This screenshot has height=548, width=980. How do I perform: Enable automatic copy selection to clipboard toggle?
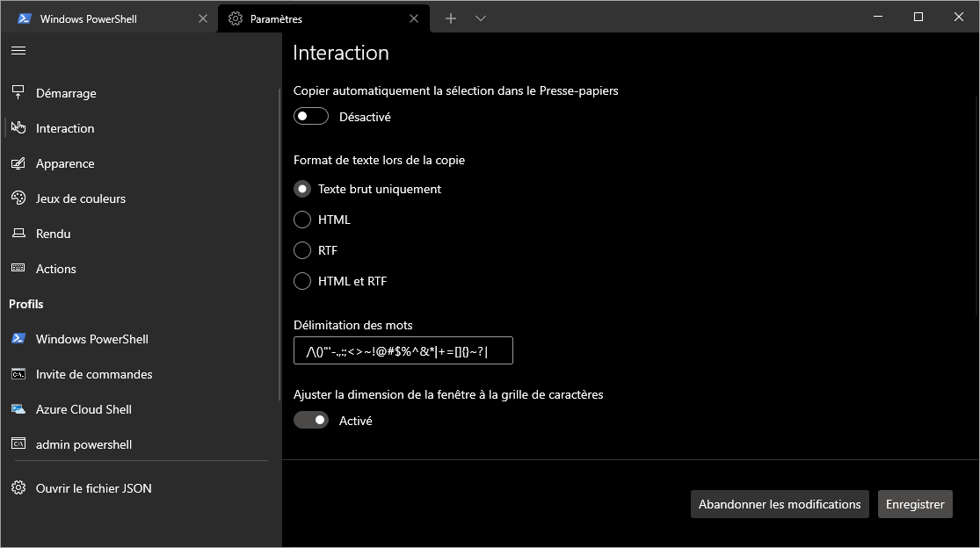[311, 117]
